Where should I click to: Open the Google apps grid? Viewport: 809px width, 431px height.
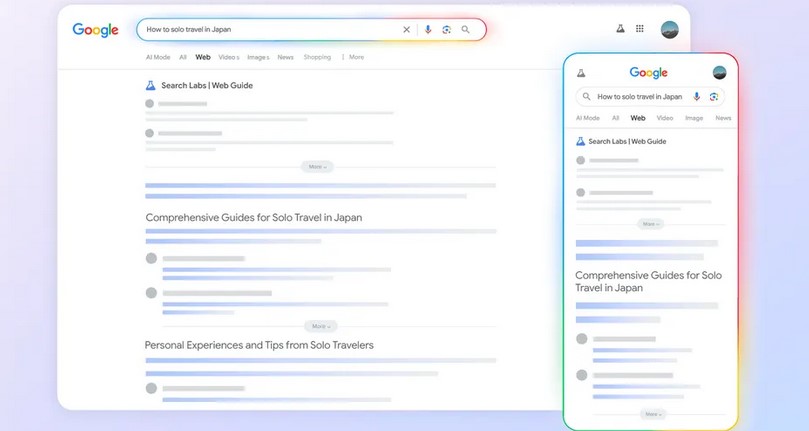coord(640,29)
